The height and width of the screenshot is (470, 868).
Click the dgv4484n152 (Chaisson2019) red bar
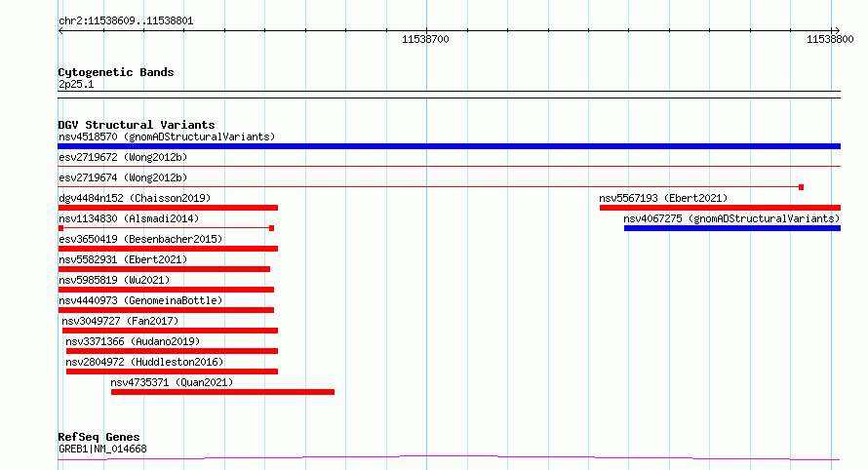168,208
